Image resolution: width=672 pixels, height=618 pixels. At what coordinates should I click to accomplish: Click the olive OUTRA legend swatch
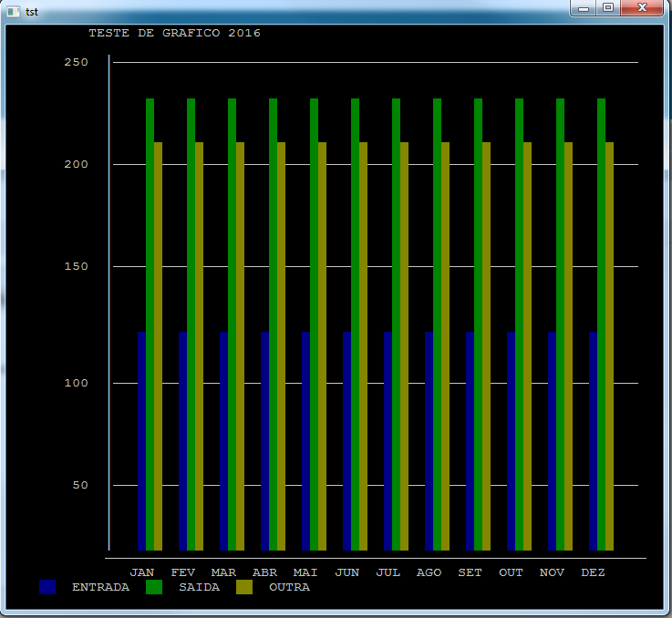point(244,588)
